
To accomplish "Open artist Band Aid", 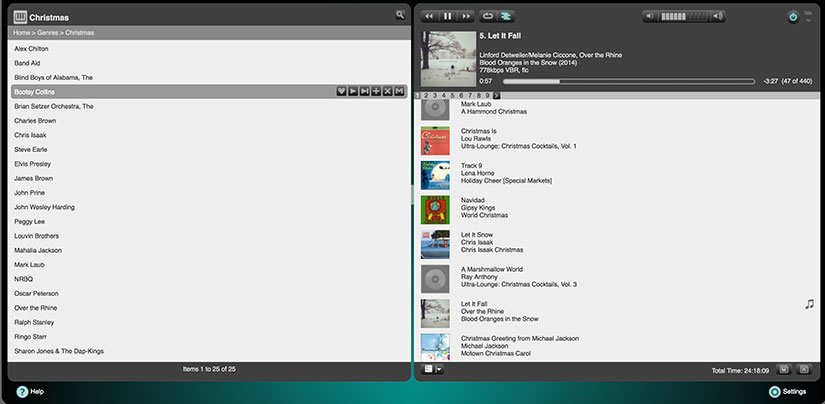I will 27,63.
